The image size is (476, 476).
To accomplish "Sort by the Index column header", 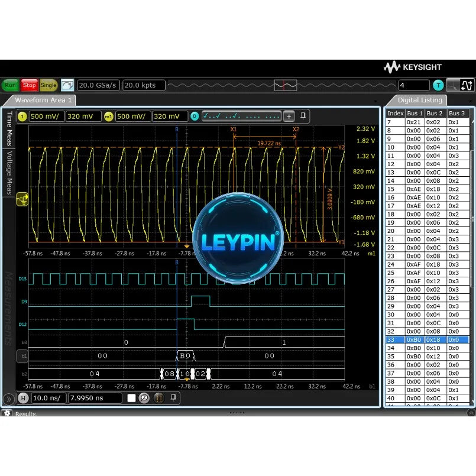I will click(395, 114).
